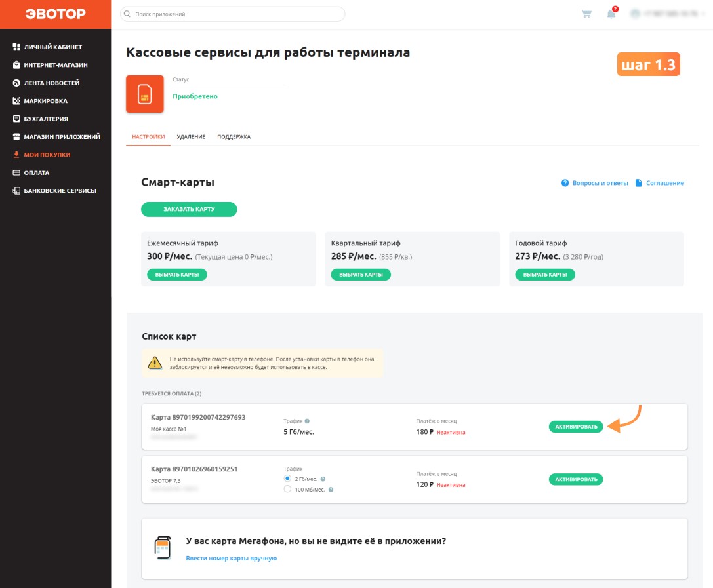This screenshot has height=588, width=713.
Task: Click Ввести номер карты вручную link
Action: pos(231,558)
